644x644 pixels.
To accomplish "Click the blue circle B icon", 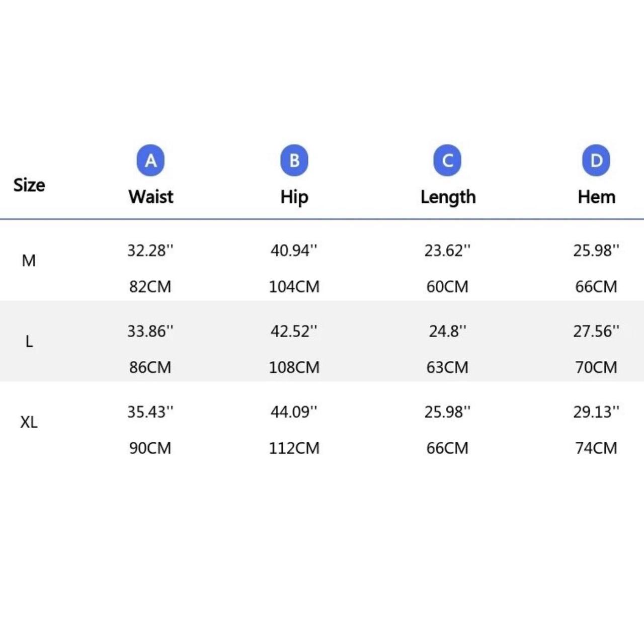I will (x=294, y=160).
